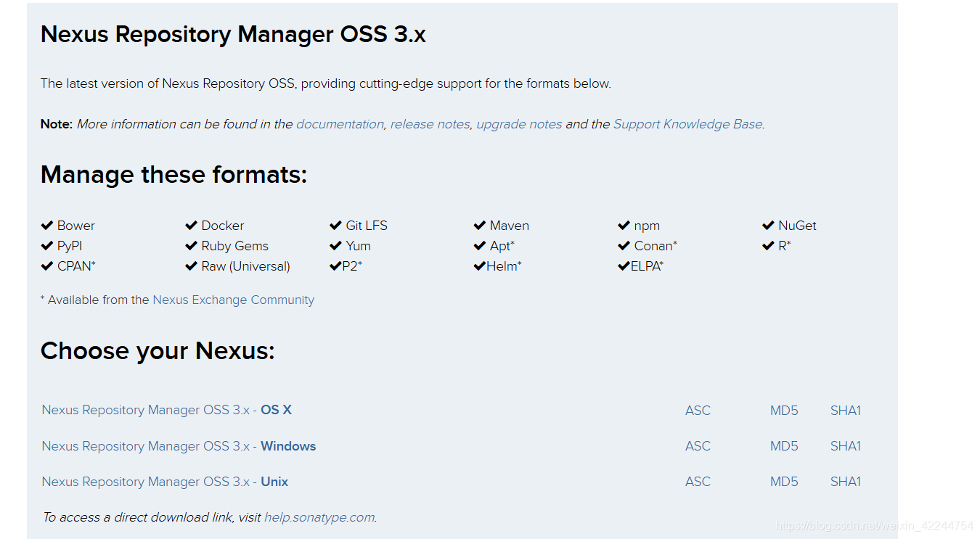Visit the help.sonatype.com link
Screen dimensions: 980x539
[x=319, y=517]
